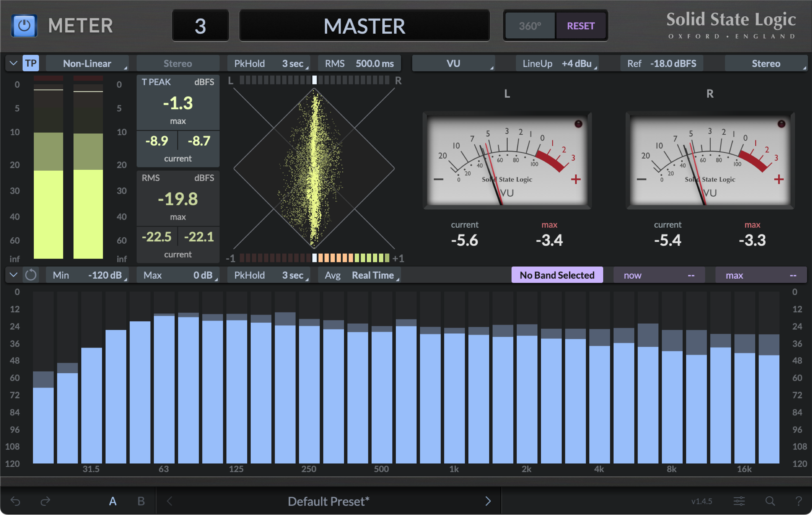
Task: Open the Avg Real Time menu
Action: (x=360, y=275)
